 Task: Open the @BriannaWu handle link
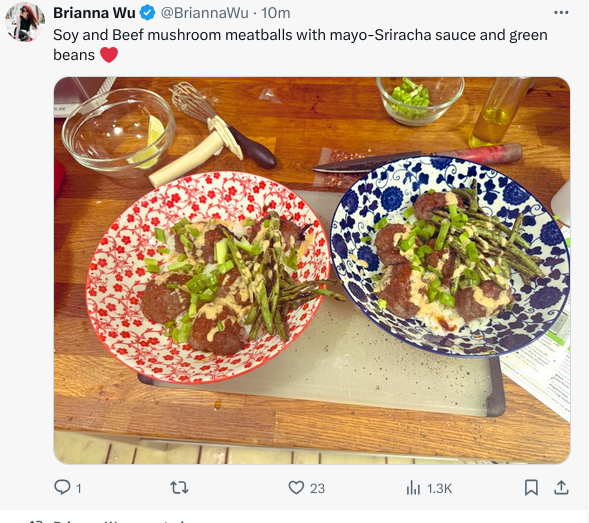point(205,13)
